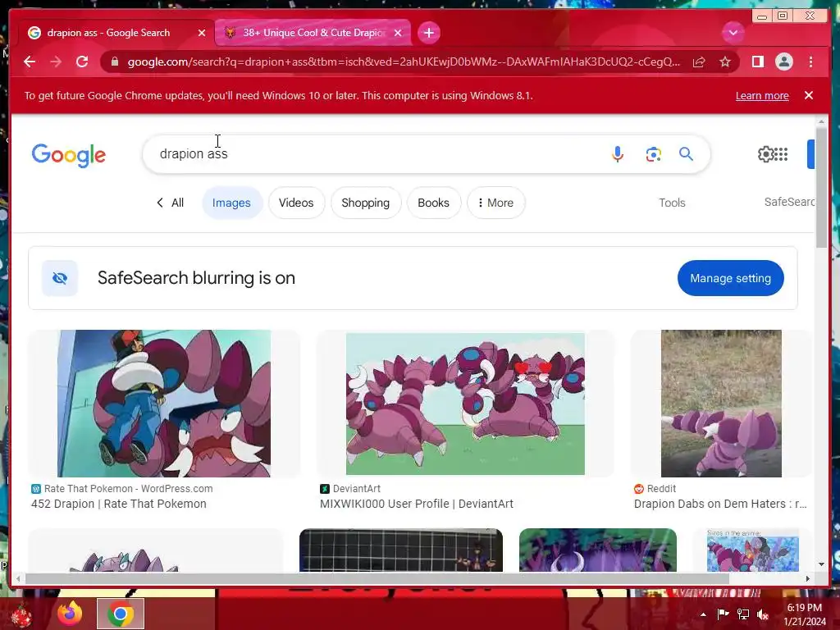Open the Reddit Drapion Dabs image
840x630 pixels.
point(721,404)
